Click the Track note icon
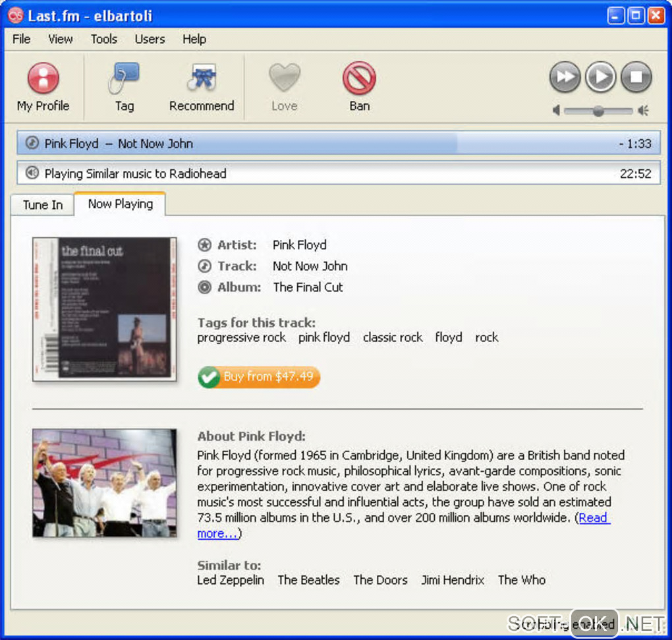The width and height of the screenshot is (672, 640). coord(204,266)
